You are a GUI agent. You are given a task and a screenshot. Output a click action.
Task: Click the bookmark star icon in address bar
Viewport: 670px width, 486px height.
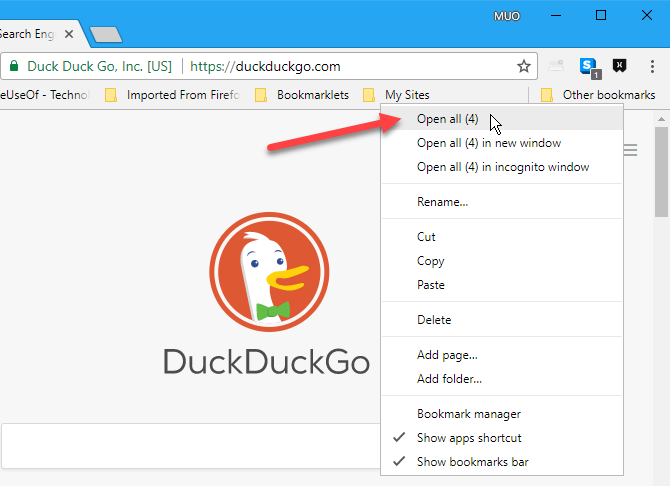(x=523, y=67)
